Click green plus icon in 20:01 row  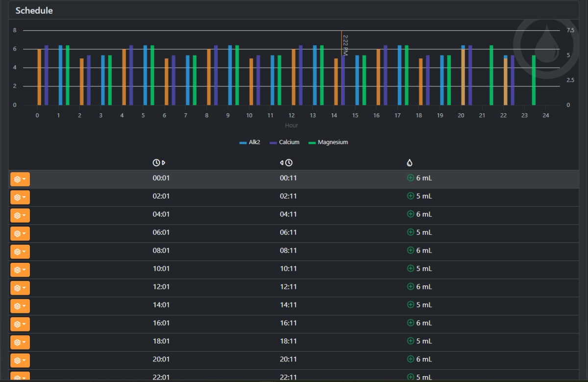pyautogui.click(x=411, y=359)
